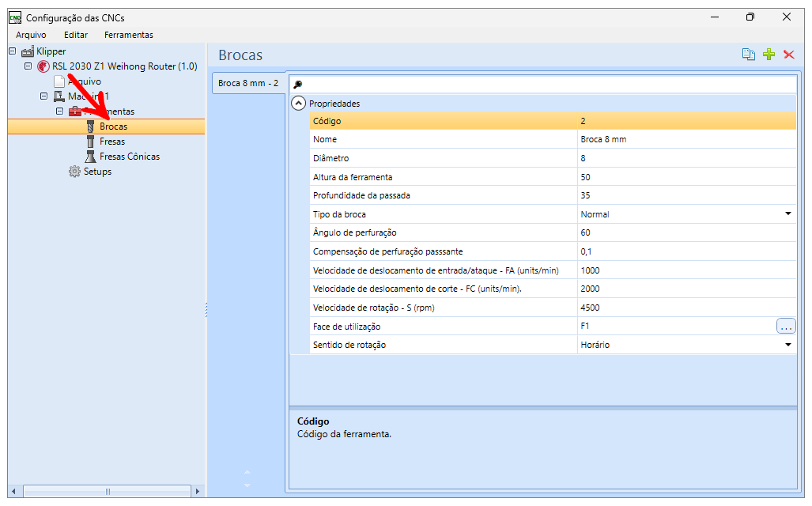Collapse the Machine 1 tree node
The height and width of the screenshot is (506, 812).
tap(44, 96)
